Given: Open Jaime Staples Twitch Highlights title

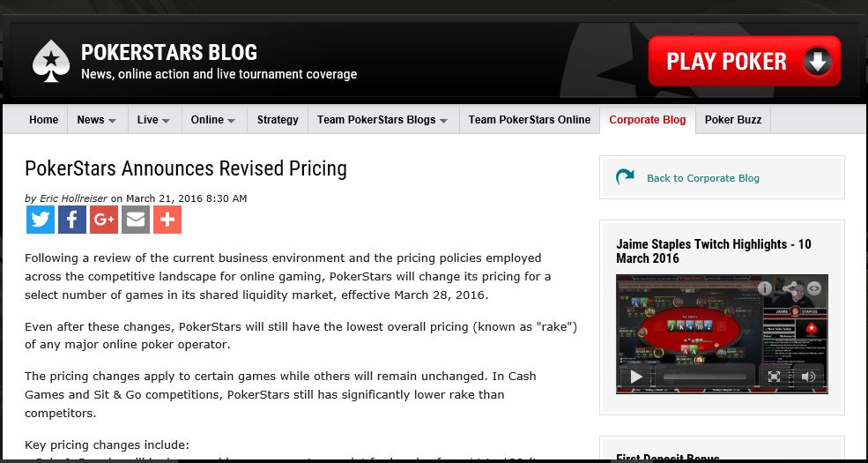Looking at the screenshot, I should click(x=714, y=251).
